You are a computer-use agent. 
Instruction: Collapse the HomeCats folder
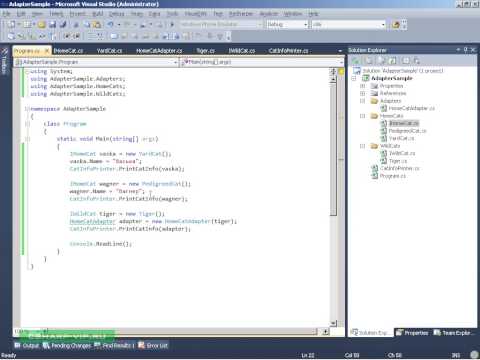tap(363, 116)
